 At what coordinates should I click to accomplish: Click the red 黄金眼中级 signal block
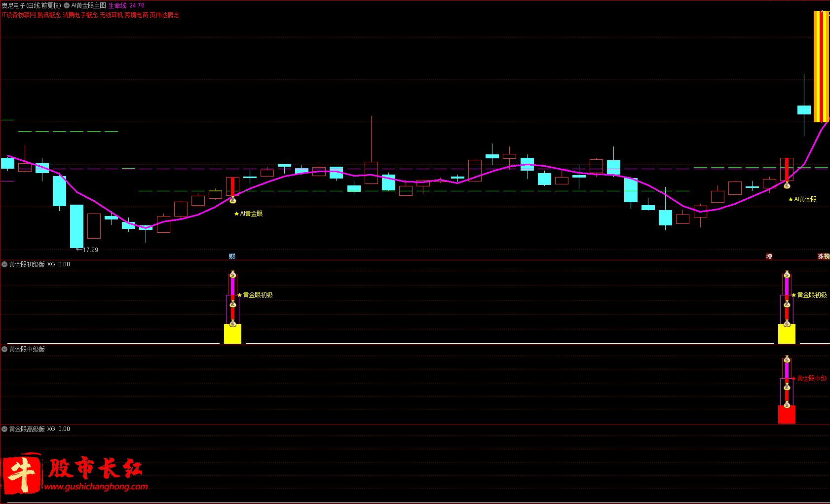point(787,415)
